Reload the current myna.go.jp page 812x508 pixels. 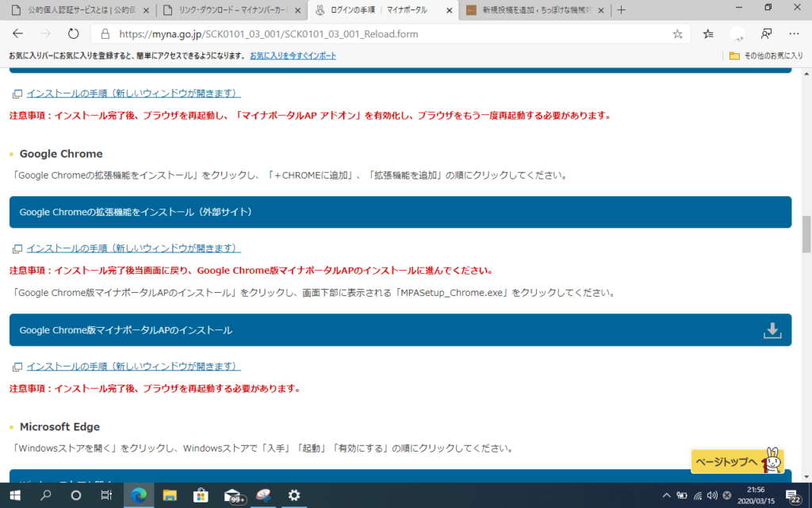point(73,33)
